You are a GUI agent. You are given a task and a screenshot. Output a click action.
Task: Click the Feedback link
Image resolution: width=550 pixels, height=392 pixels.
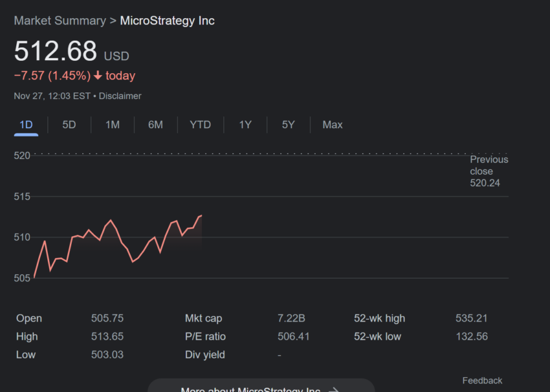click(482, 380)
